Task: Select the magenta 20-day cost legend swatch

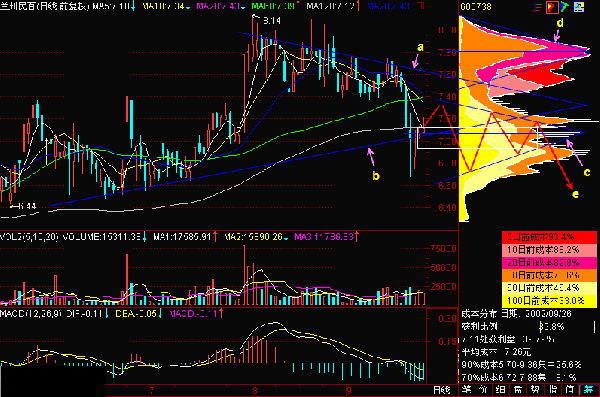Action: point(549,262)
